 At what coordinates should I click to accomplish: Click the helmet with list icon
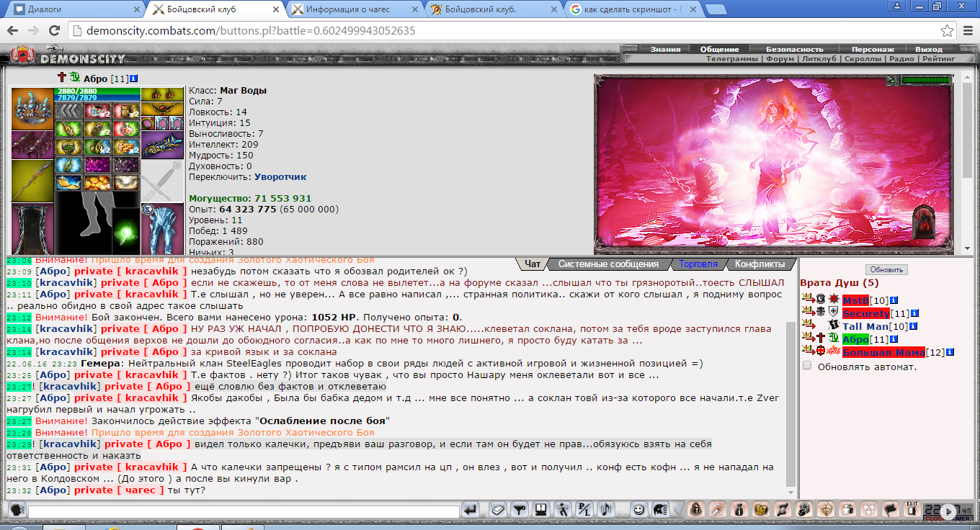point(660,510)
